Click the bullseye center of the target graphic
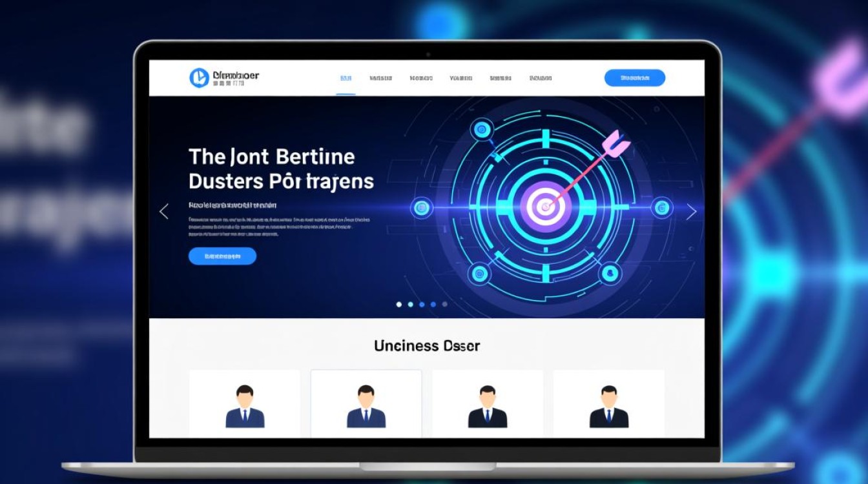Viewport: 868px width, 484px height. tap(546, 207)
